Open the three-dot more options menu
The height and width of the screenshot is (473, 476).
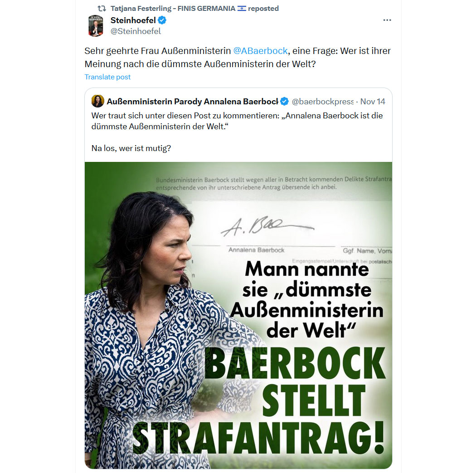pos(387,20)
